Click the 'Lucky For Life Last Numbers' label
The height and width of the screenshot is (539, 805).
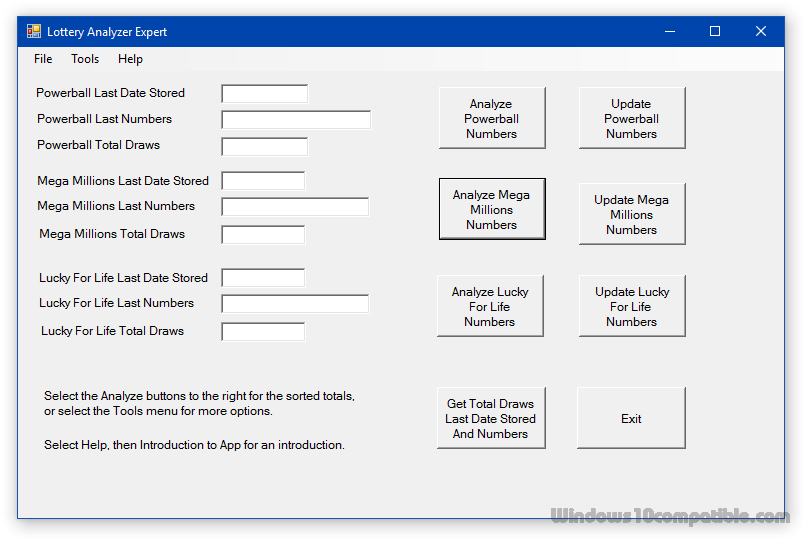pos(117,303)
